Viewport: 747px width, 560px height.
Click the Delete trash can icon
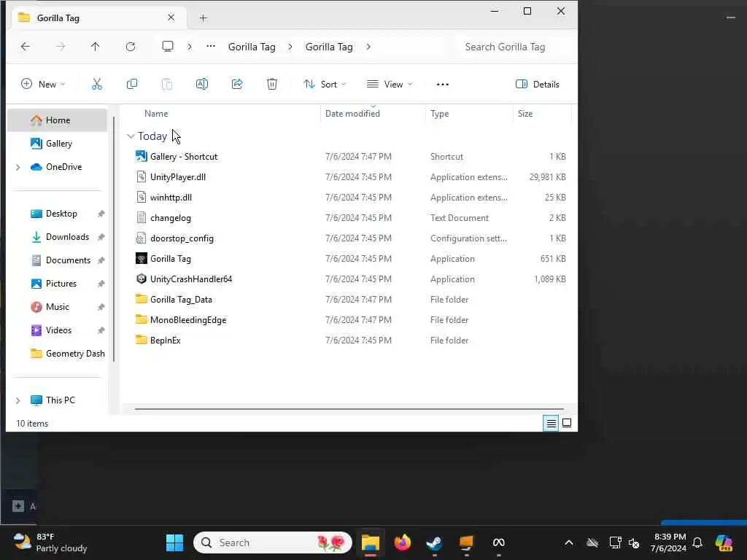pyautogui.click(x=272, y=85)
